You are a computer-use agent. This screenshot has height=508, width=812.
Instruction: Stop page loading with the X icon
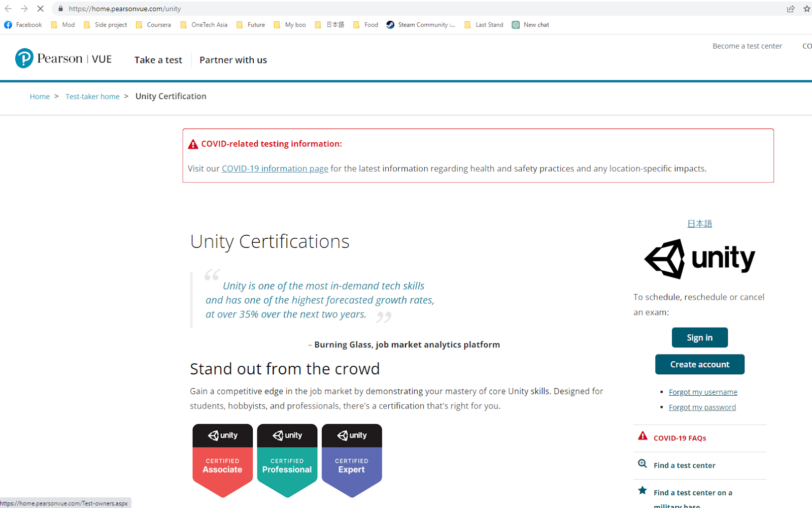point(41,9)
